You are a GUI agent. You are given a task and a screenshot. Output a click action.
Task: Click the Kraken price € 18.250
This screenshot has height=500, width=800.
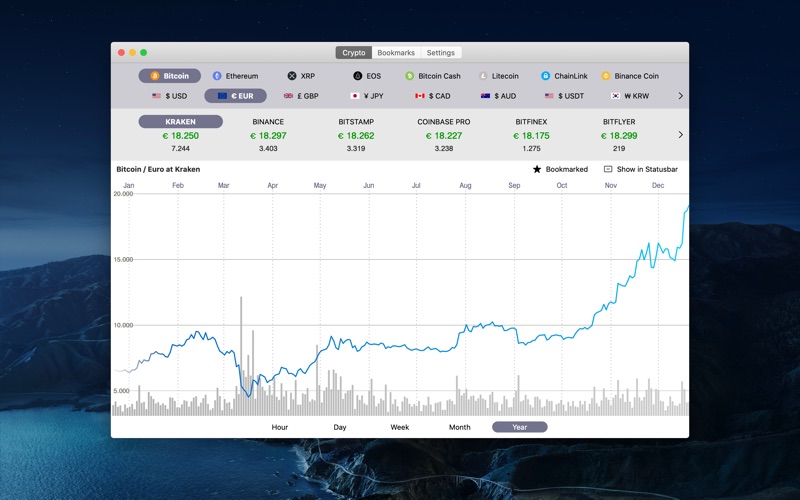(181, 136)
